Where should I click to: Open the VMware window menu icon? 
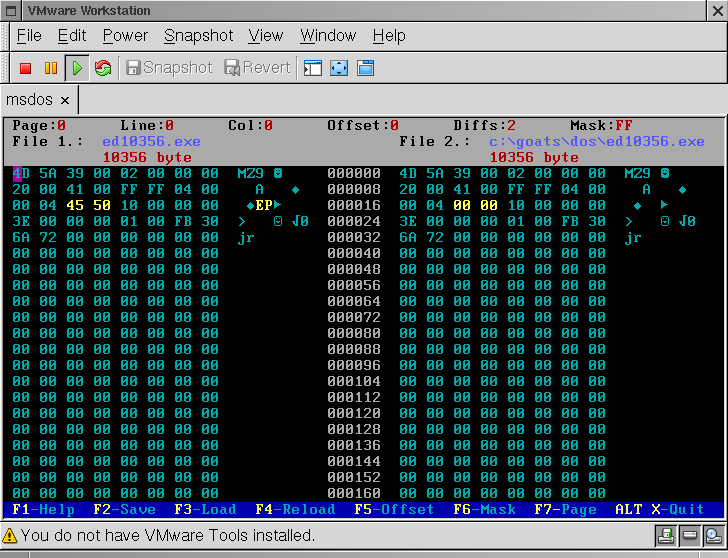point(11,11)
